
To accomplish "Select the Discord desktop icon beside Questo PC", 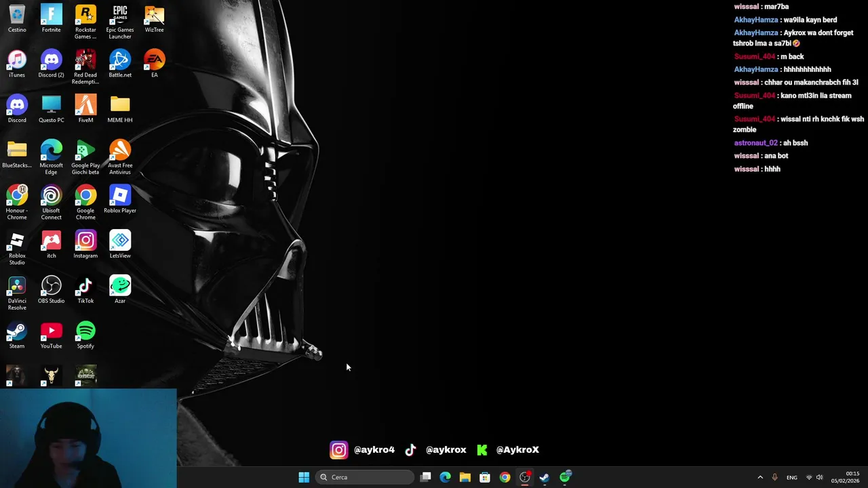I will [17, 109].
